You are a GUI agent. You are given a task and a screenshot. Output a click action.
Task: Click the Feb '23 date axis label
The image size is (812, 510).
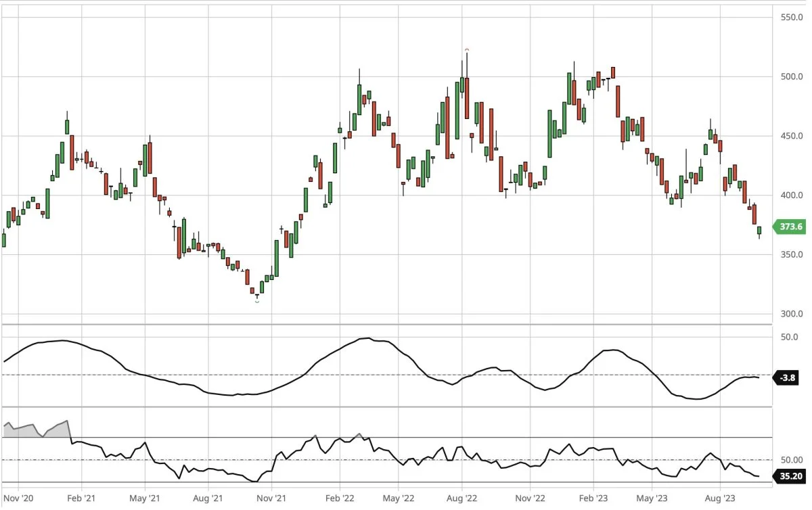594,499
